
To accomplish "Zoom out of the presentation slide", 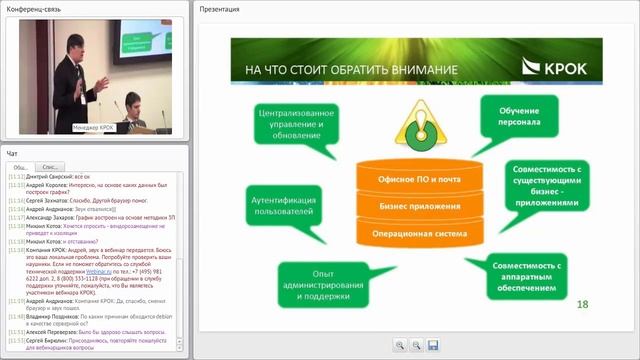I will click(x=416, y=345).
